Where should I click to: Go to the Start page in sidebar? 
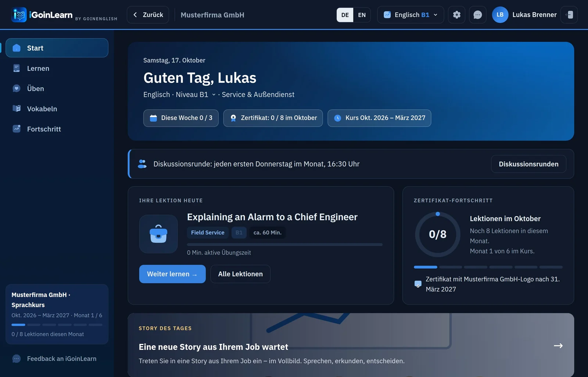pos(57,48)
